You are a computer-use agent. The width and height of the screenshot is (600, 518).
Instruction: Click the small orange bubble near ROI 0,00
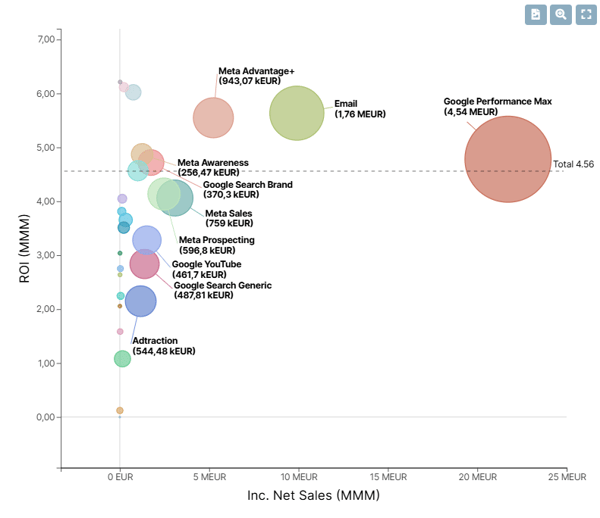pos(120,410)
